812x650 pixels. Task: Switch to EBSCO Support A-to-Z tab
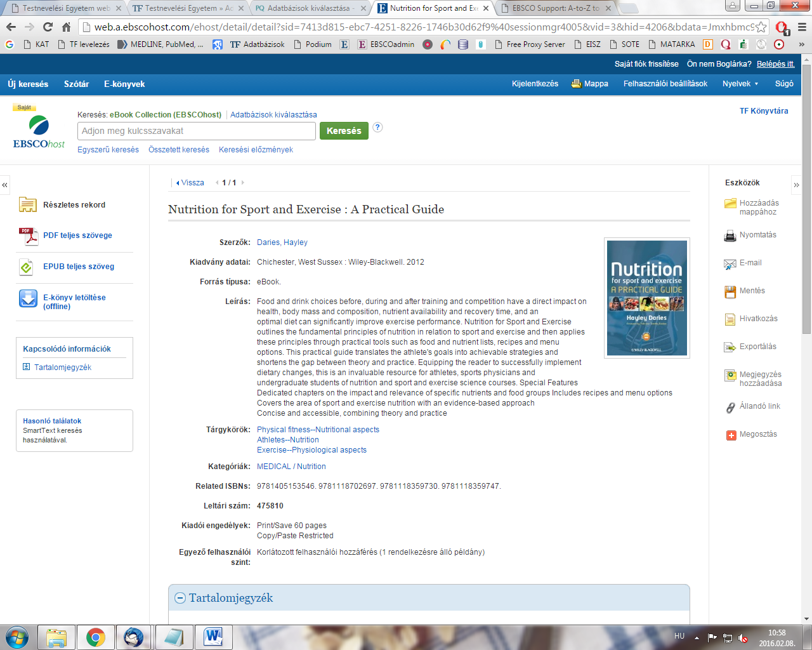point(556,8)
